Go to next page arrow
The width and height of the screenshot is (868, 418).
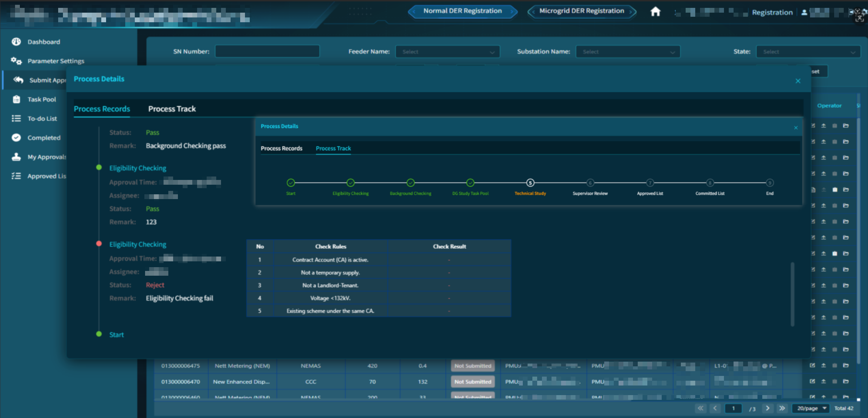pyautogui.click(x=767, y=408)
